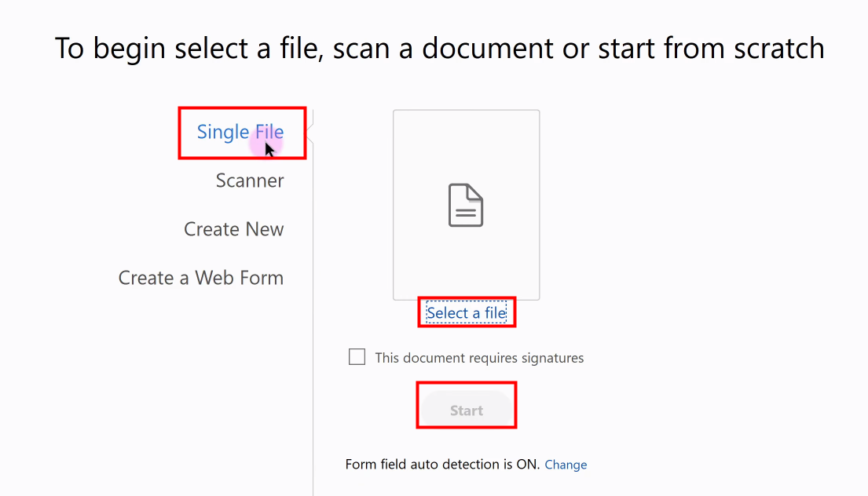Enable the document requires signatures checkbox
Screen dimensions: 868x496
[357, 356]
